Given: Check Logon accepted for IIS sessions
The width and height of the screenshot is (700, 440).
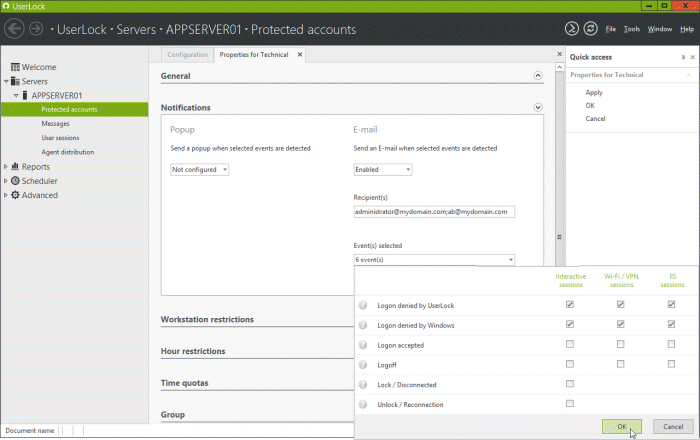Looking at the screenshot, I should pyautogui.click(x=671, y=344).
